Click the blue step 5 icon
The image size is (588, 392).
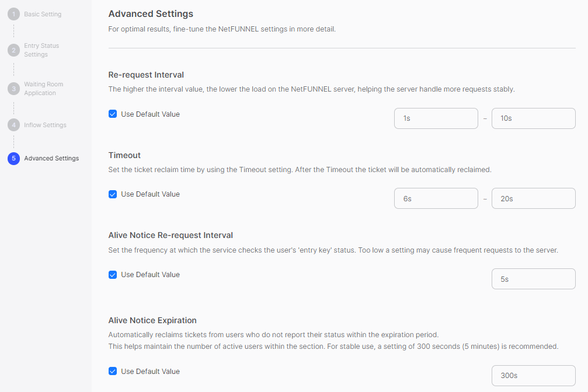(13, 158)
